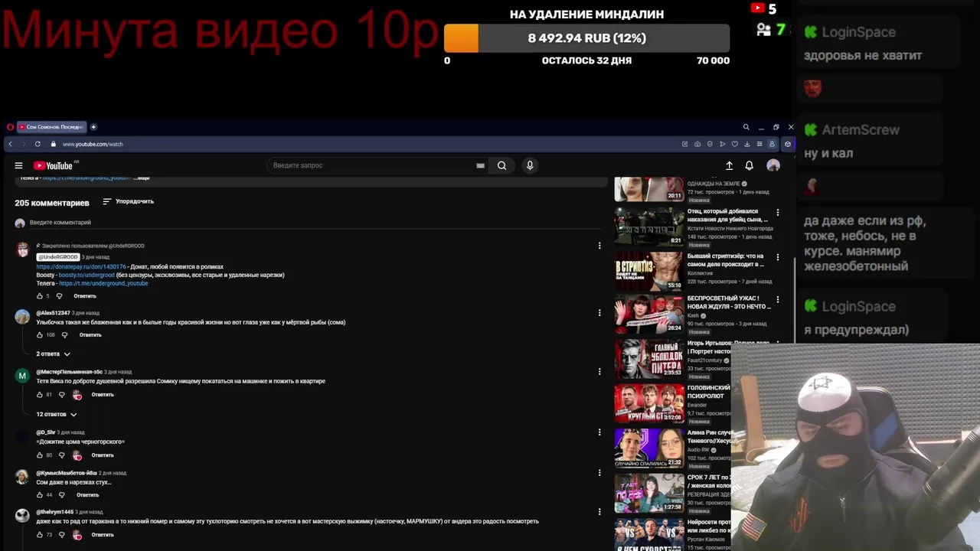The image size is (980, 551).
Task: Expand '2 ответа' replies thread
Action: (x=54, y=354)
